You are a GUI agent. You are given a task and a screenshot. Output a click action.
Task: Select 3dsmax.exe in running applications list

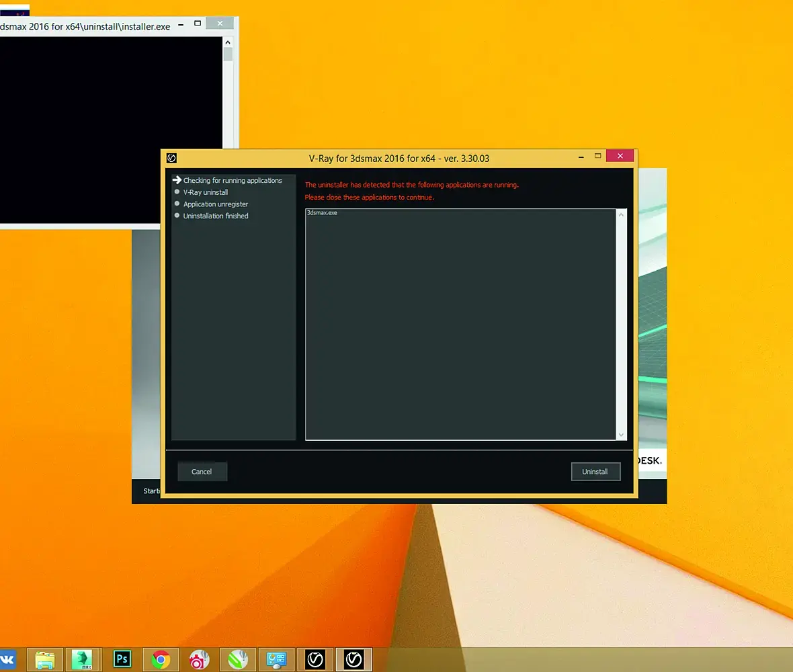click(322, 213)
